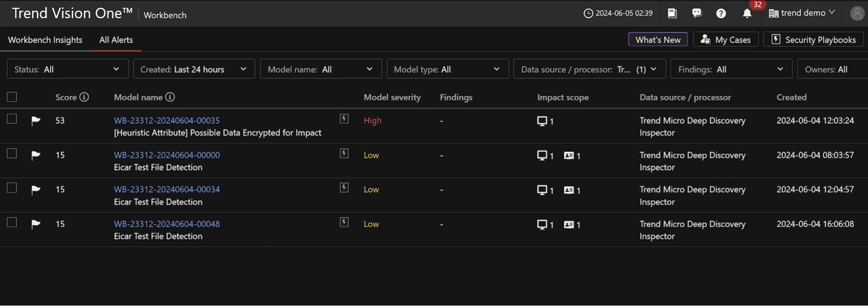Viewport: 868px width, 308px height.
Task: Open alert link WB-23312-20240604-00034
Action: pyautogui.click(x=167, y=190)
